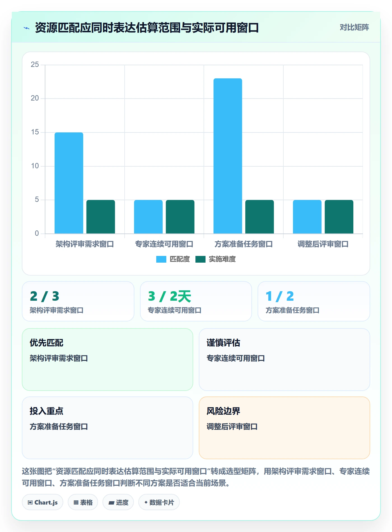
Task: Open the 风险边界 matrix card
Action: 284,428
